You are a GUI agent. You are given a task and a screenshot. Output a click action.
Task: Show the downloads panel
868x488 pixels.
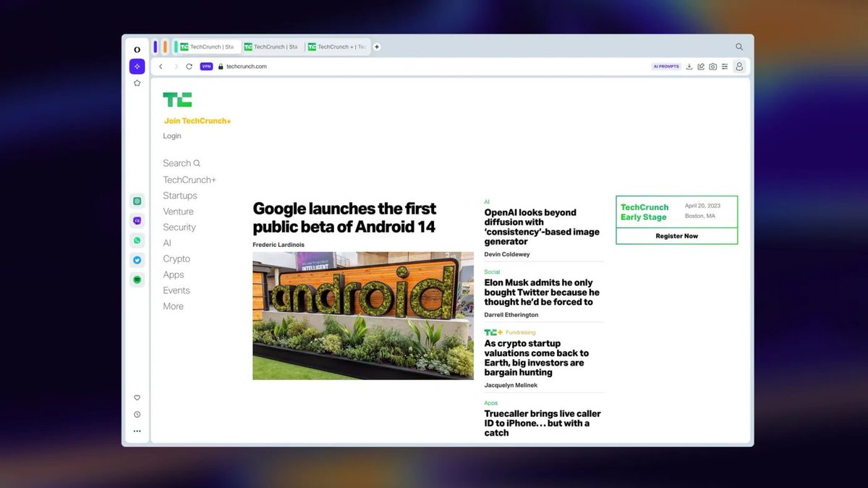[x=689, y=67]
